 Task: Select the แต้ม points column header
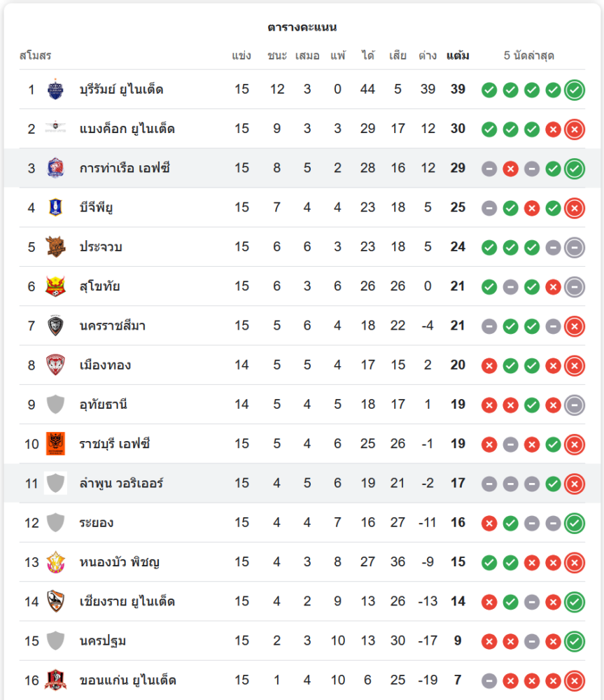pyautogui.click(x=458, y=55)
